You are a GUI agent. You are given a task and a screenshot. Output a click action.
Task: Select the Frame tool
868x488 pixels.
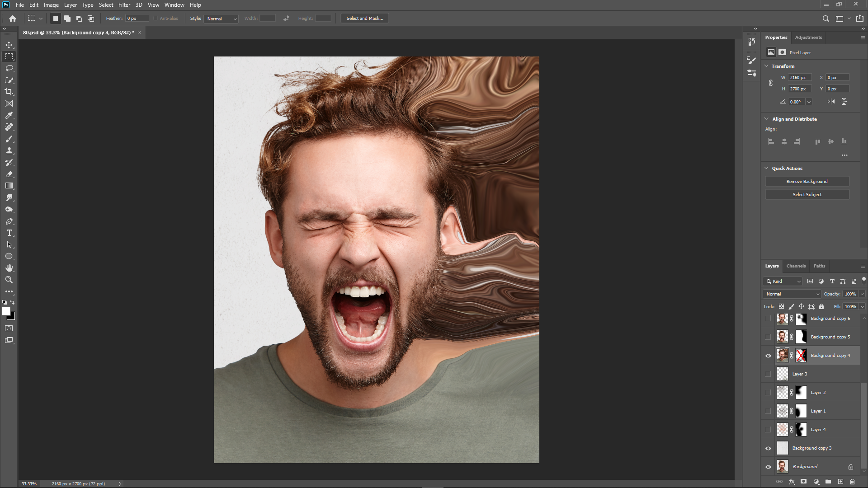[x=9, y=103]
